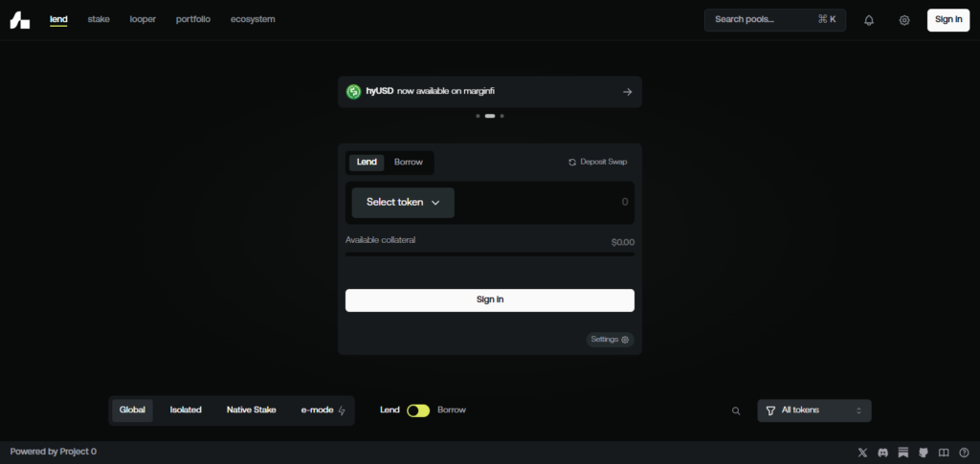Click the Search pools input field
This screenshot has height=464, width=980.
(763, 20)
